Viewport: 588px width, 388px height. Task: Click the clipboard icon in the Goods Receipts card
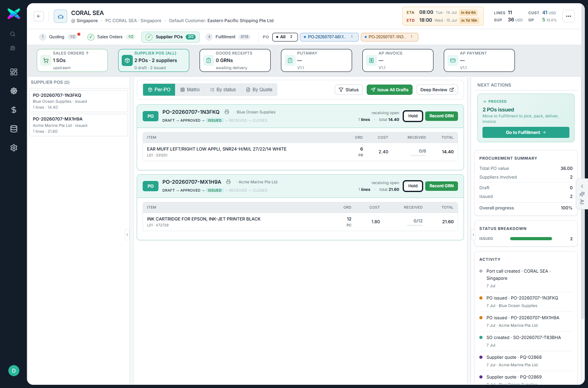pos(209,60)
